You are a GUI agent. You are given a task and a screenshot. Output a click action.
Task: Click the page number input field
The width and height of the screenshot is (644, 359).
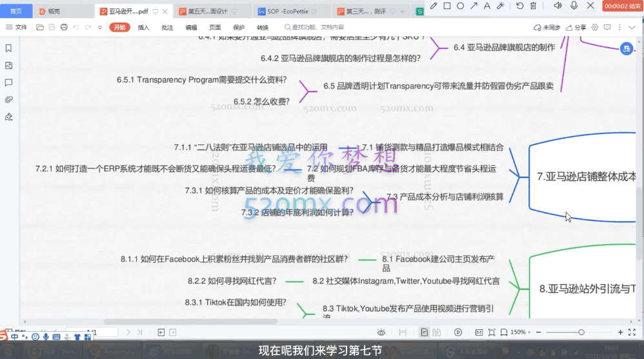tap(92, 332)
